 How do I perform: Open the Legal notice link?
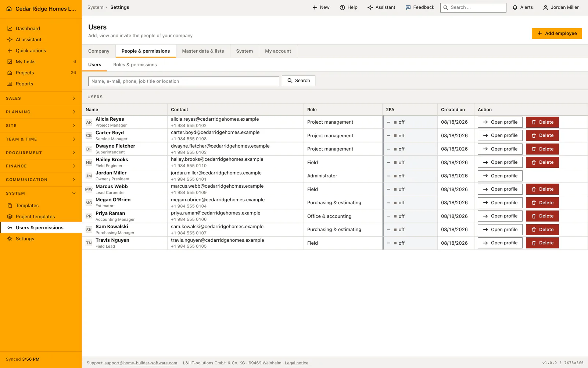tap(297, 363)
